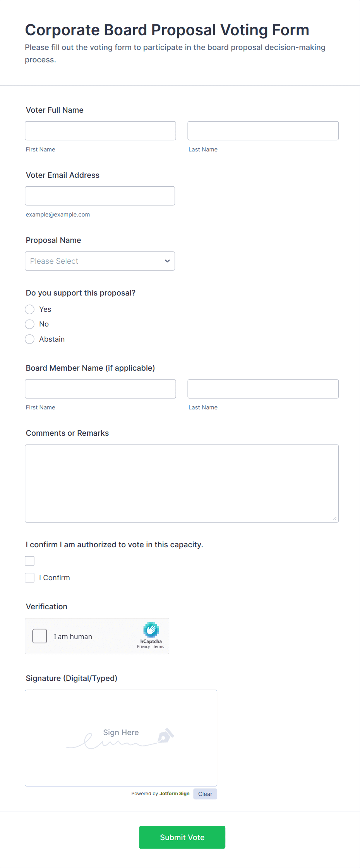Click inside the Comments or Remarks box
The image size is (360, 868).
pos(182,483)
